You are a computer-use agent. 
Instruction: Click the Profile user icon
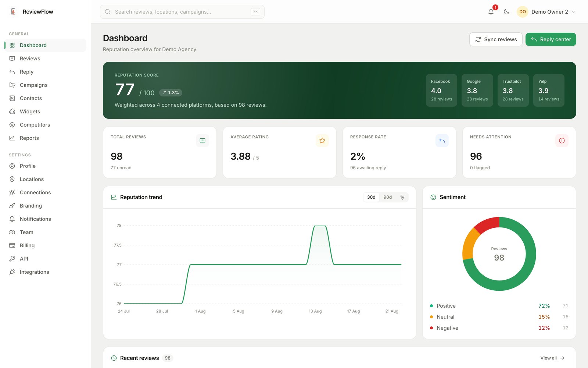tap(12, 166)
